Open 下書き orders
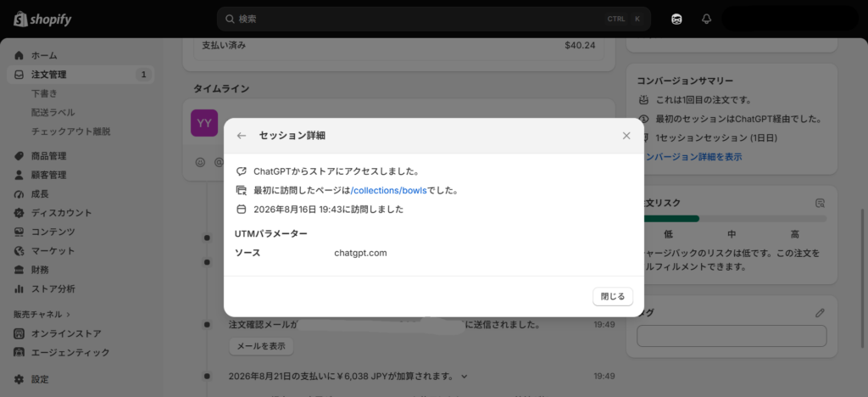This screenshot has width=868, height=397. tap(44, 93)
